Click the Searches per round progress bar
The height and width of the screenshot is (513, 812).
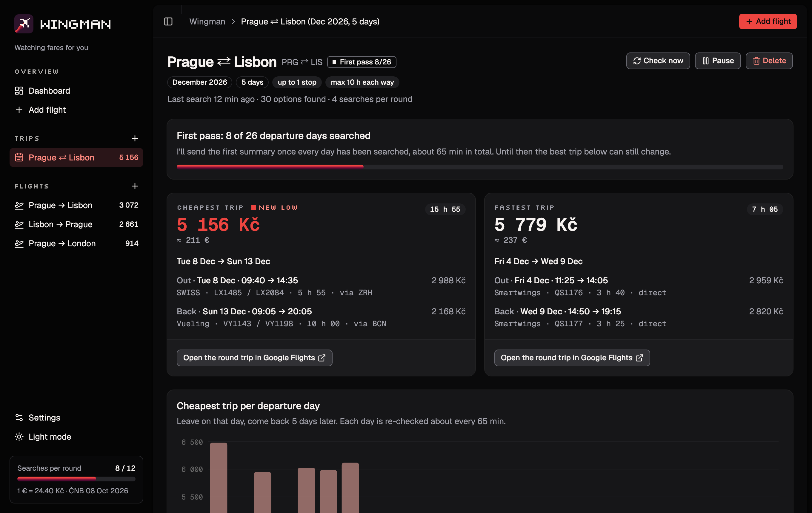[76, 479]
